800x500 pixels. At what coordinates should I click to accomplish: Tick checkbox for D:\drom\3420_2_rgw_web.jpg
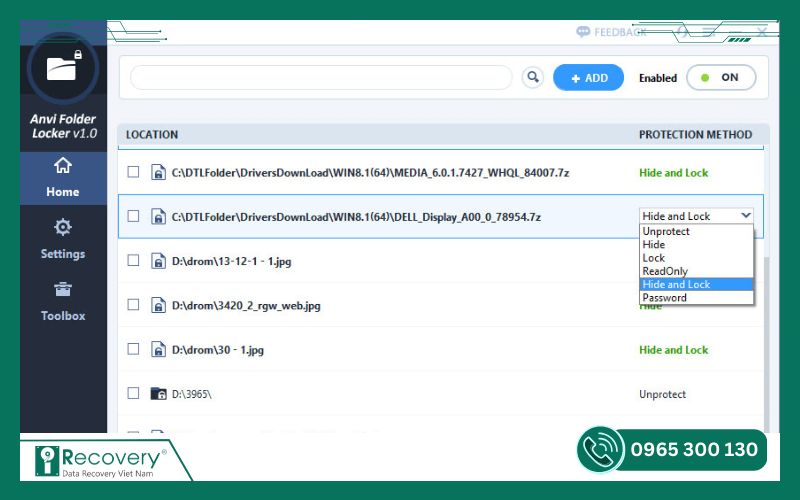pyautogui.click(x=133, y=305)
